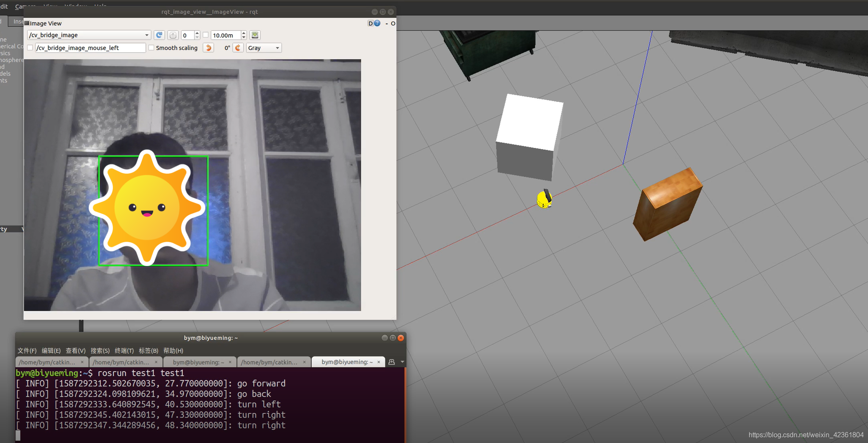Click the D dock icon in Image View
Viewport: 868px width, 443px height.
click(x=371, y=23)
